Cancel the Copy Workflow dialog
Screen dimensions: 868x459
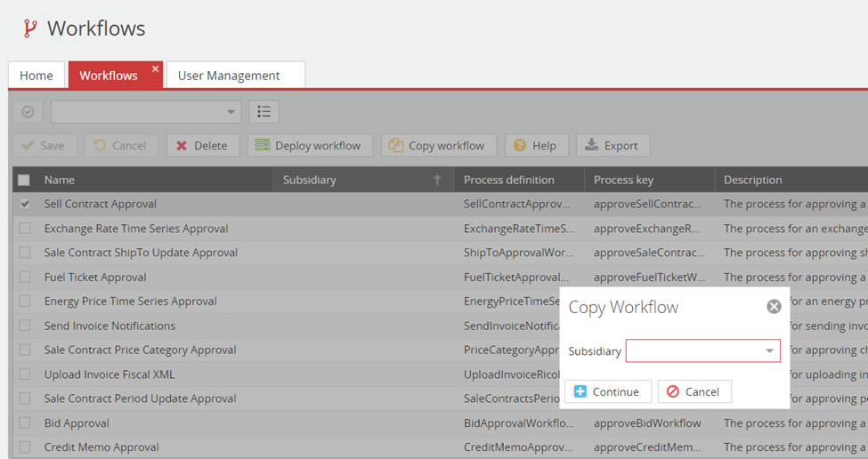(x=694, y=391)
